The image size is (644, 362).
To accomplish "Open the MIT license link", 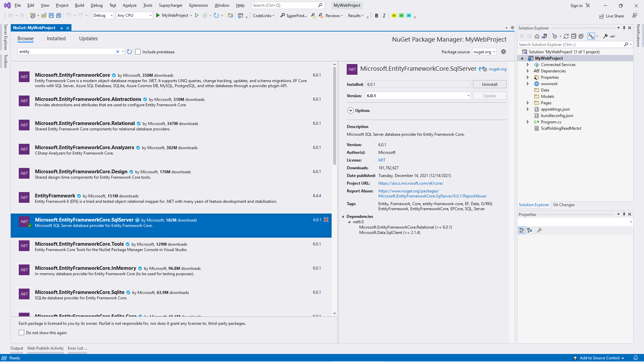I will (382, 160).
